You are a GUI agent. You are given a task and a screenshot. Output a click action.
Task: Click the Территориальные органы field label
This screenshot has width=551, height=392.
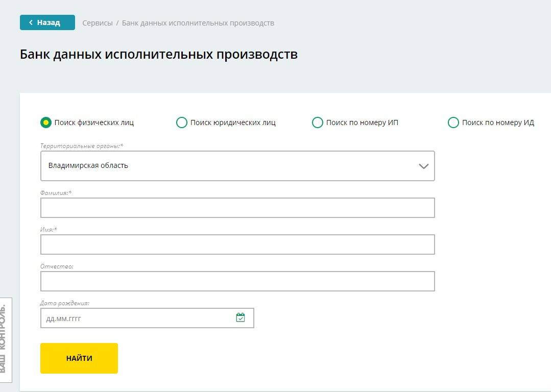(x=82, y=146)
